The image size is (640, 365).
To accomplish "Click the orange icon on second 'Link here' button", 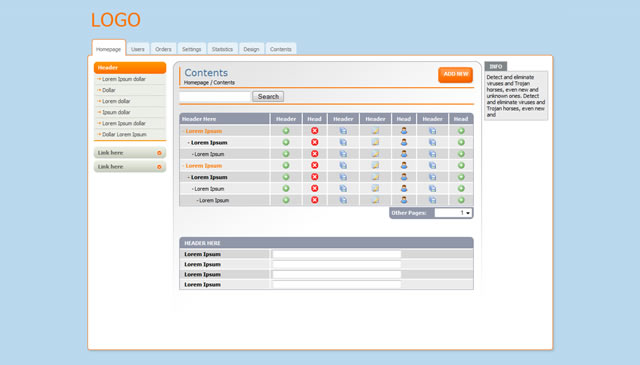I will 159,167.
